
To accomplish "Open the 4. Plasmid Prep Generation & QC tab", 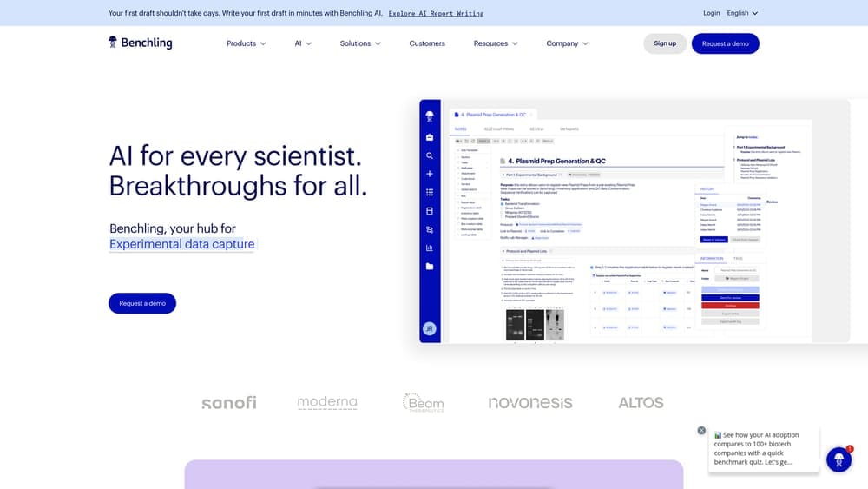I will (493, 115).
